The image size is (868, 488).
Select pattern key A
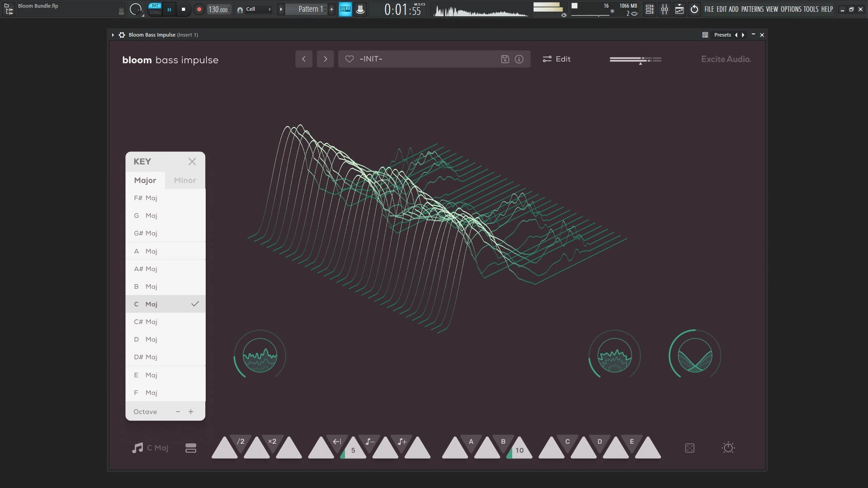(x=471, y=441)
